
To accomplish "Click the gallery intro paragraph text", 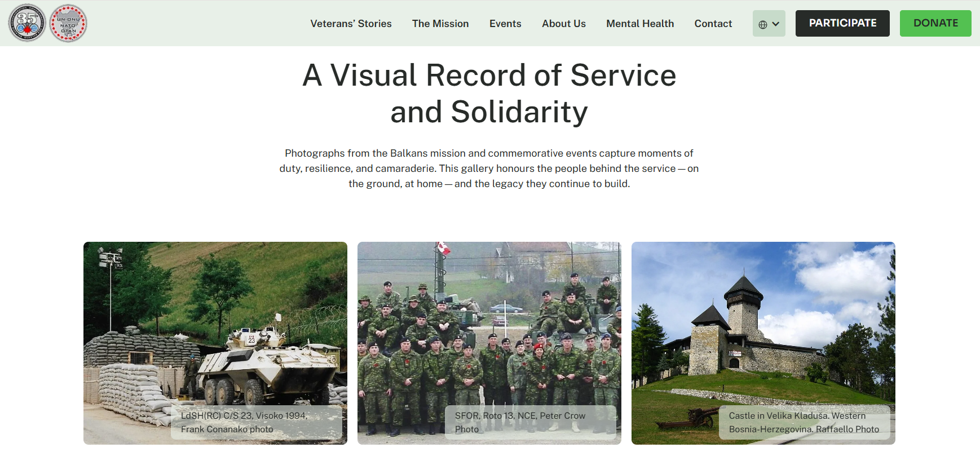I will coord(489,169).
